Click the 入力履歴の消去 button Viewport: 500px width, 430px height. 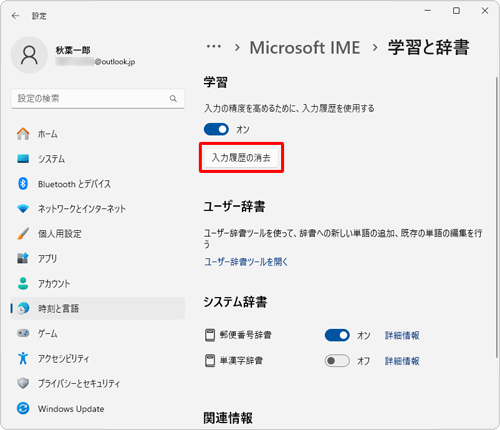point(241,158)
